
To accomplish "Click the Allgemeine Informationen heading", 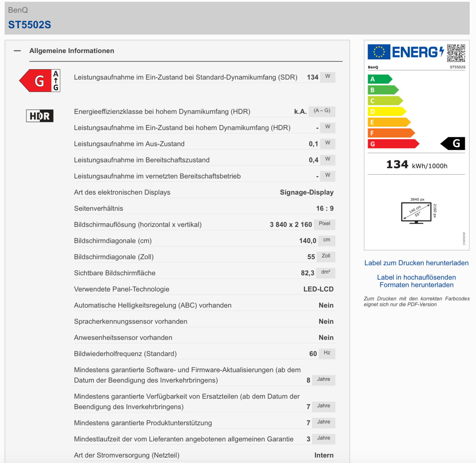I will [72, 51].
